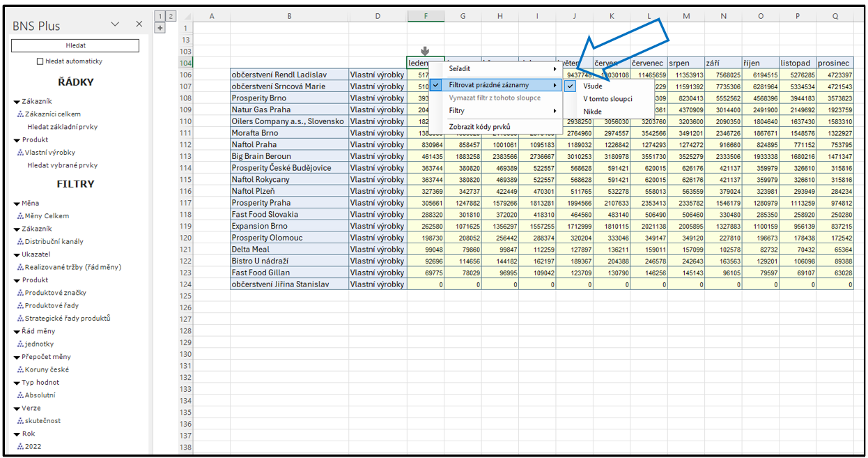Choose the Nikde submenu option
The height and width of the screenshot is (458, 868).
coord(608,112)
